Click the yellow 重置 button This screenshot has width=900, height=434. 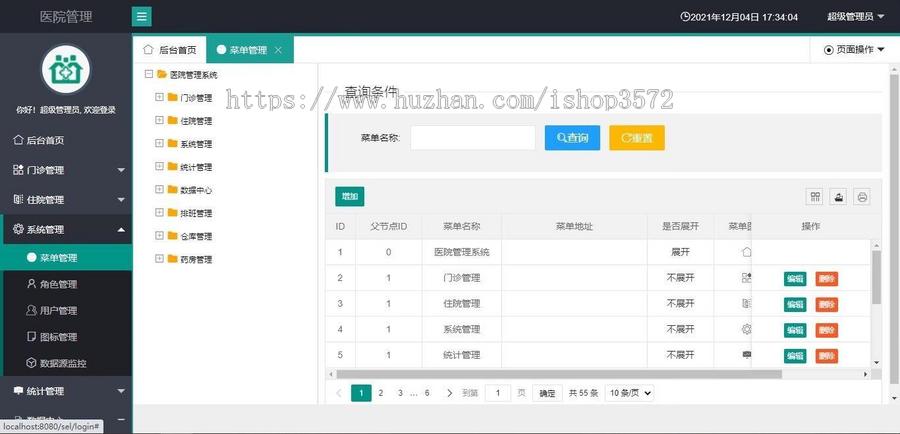(x=637, y=138)
